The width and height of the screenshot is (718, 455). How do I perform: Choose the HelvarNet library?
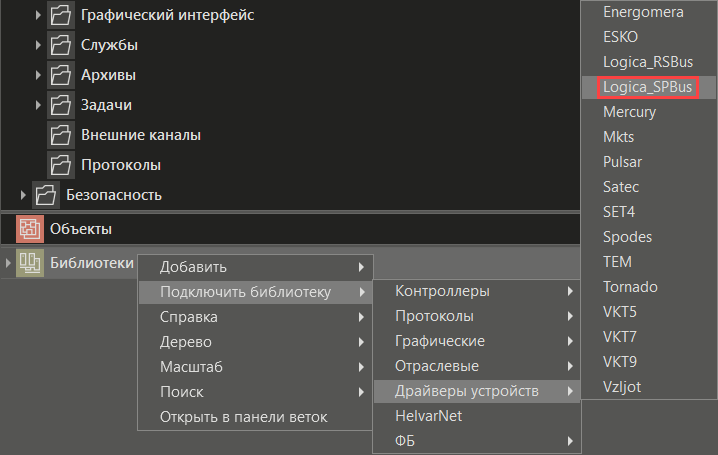pos(477,416)
